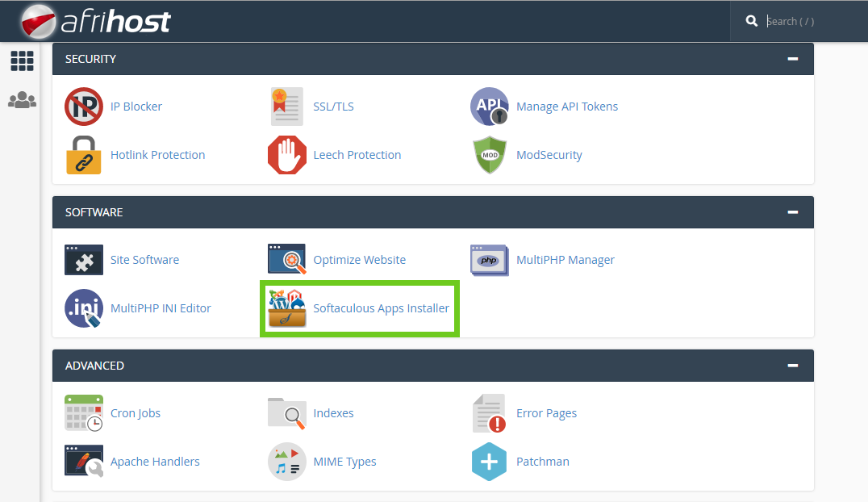Collapse the Security section
Screen dimensions: 868x502
coord(792,59)
